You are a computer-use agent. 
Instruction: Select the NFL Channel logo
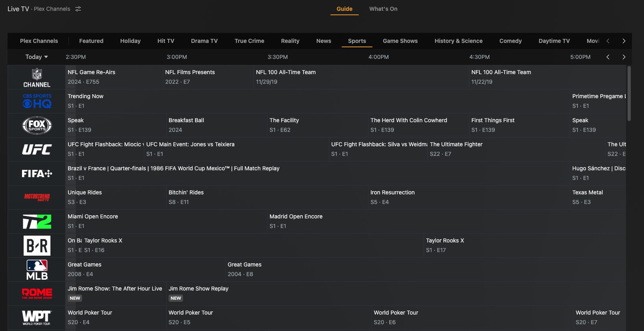point(37,78)
